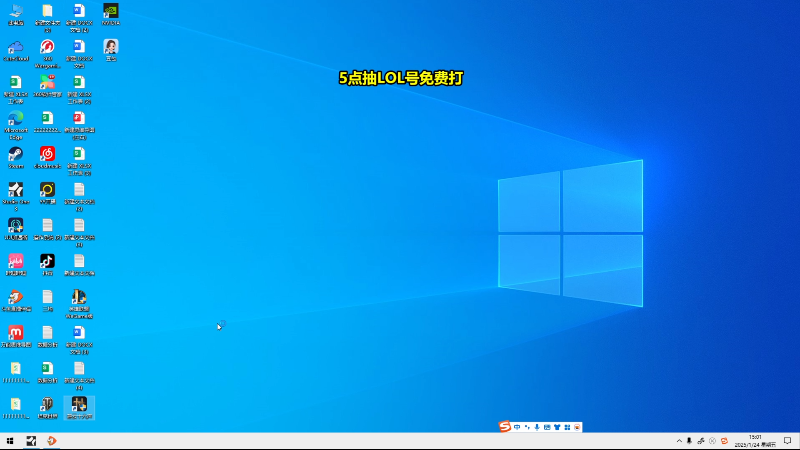This screenshot has width=800, height=450.
Task: Open the "22222222..." spreadsheet file
Action: (x=47, y=122)
